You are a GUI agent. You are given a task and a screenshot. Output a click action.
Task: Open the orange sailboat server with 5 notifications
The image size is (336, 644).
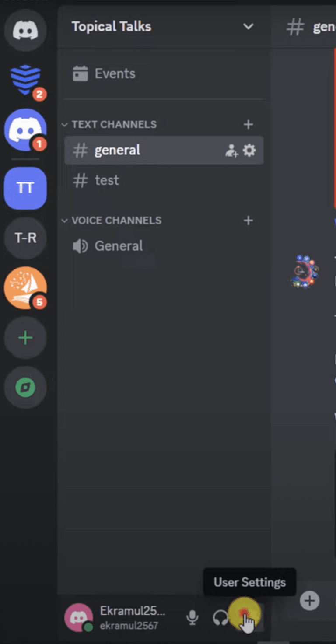click(x=25, y=288)
